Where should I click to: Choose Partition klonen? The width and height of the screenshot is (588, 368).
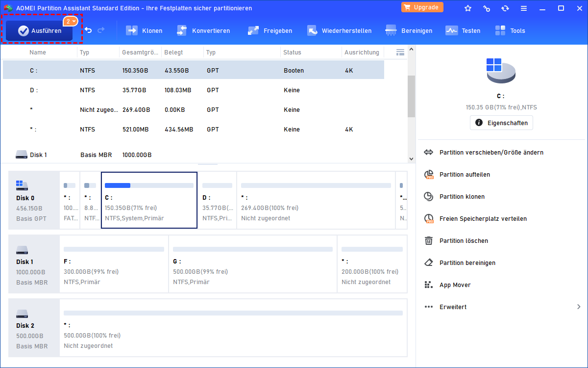462,197
